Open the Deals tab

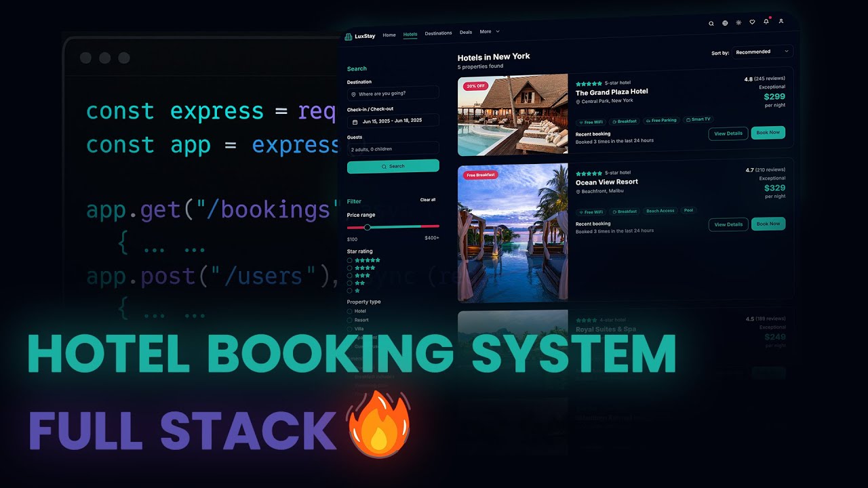(x=466, y=33)
